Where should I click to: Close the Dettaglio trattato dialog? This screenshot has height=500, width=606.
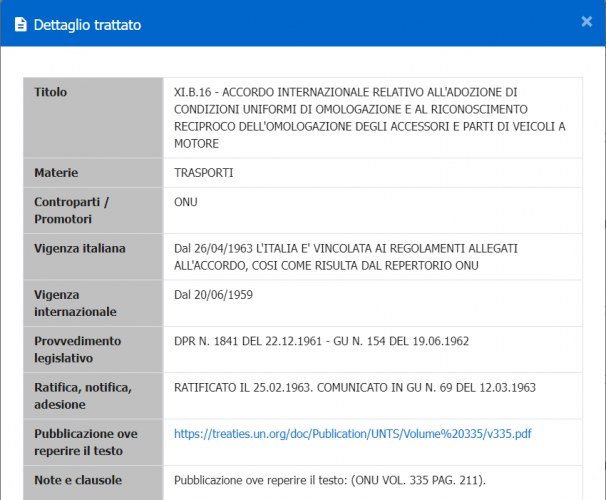click(x=586, y=21)
